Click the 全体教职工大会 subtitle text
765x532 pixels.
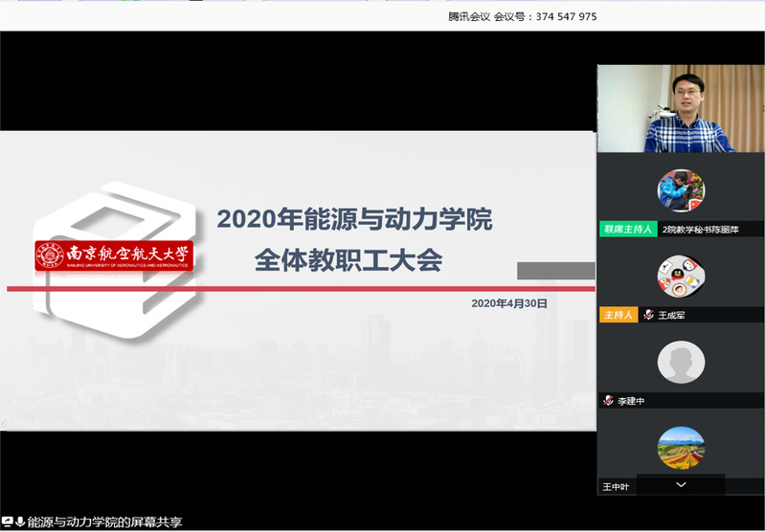[348, 260]
